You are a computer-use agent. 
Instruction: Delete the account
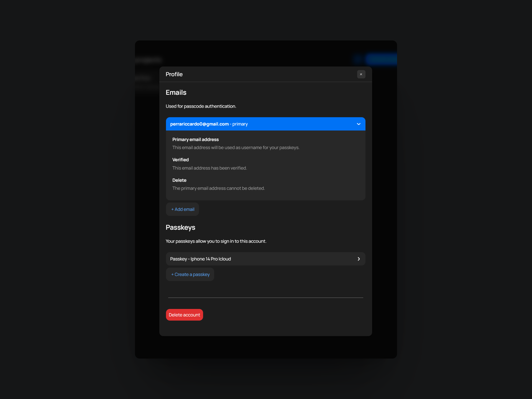coord(184,315)
